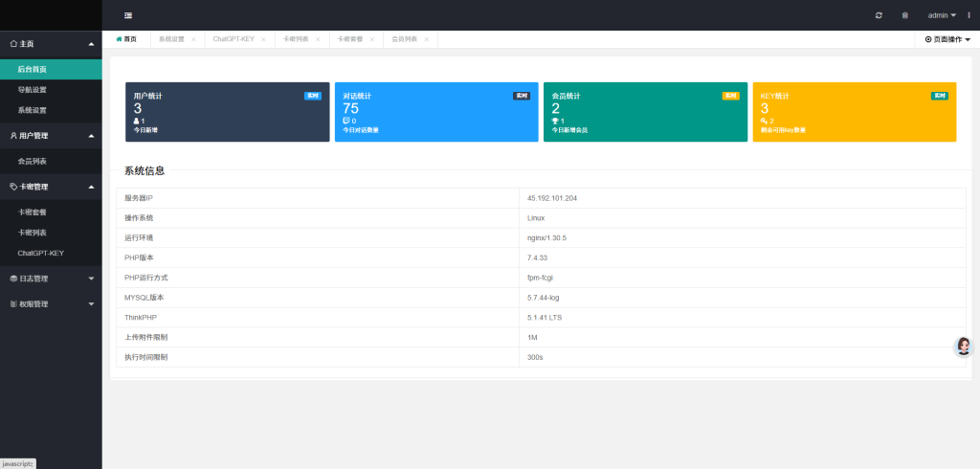Close the ChatGPT-KEY tab
Viewport: 980px width, 469px height.
263,39
